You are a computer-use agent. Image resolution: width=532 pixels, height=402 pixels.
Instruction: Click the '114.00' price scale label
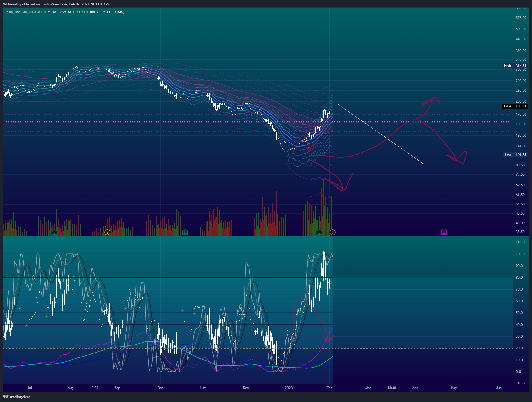(x=521, y=146)
